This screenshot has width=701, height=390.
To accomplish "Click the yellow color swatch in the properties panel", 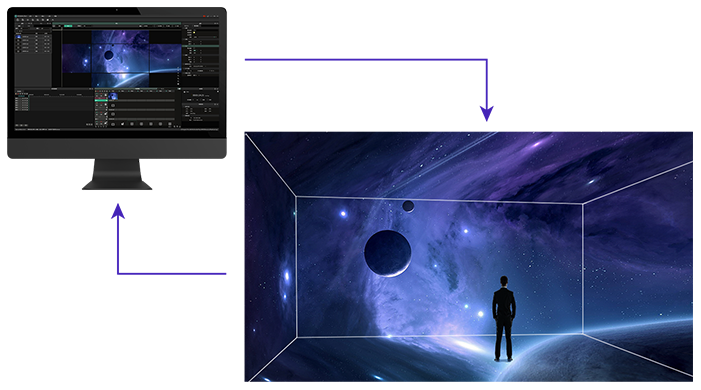I will pos(194,32).
